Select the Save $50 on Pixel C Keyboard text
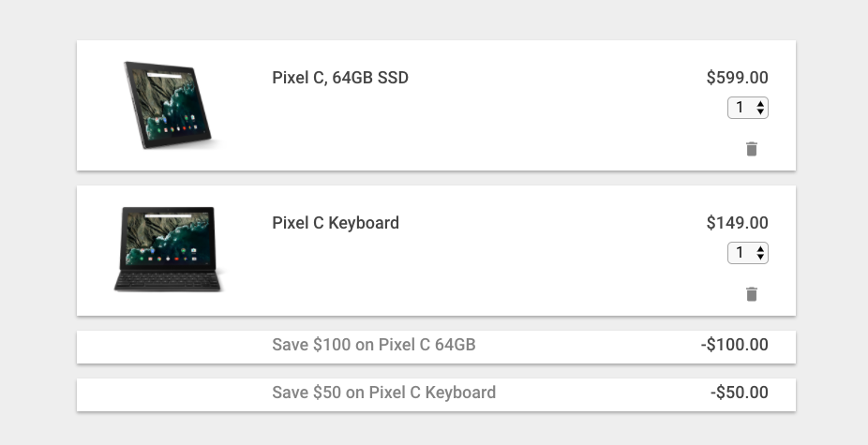868x445 pixels. click(383, 393)
